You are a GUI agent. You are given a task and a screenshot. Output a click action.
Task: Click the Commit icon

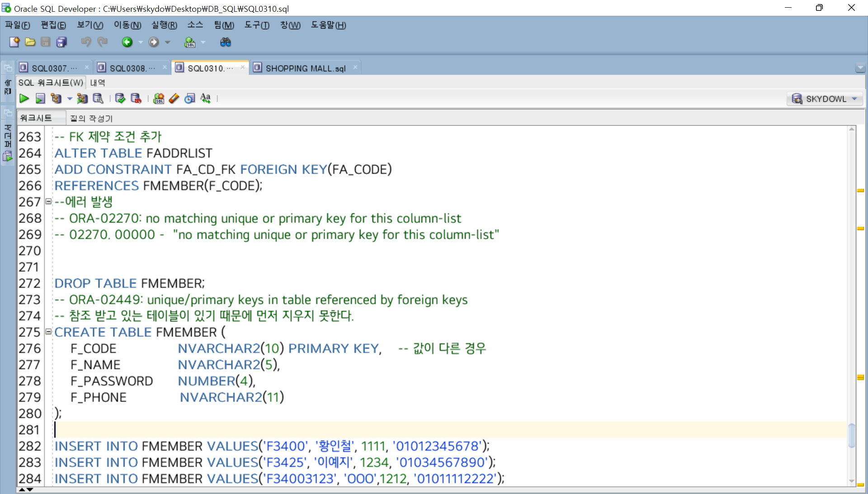pyautogui.click(x=120, y=99)
